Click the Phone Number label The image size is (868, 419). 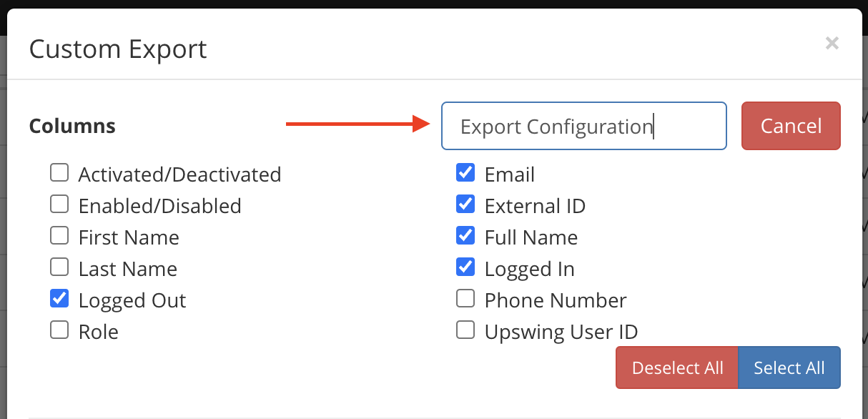tap(556, 300)
